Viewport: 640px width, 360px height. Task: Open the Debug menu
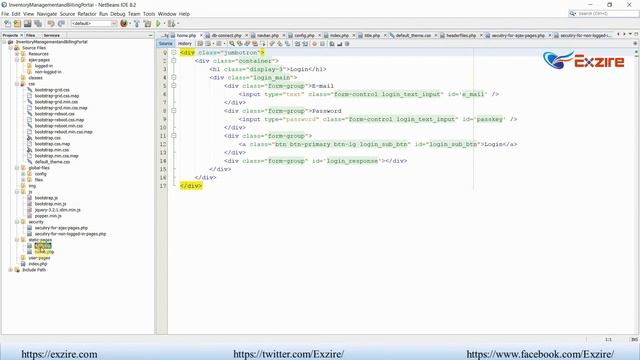pyautogui.click(x=118, y=14)
